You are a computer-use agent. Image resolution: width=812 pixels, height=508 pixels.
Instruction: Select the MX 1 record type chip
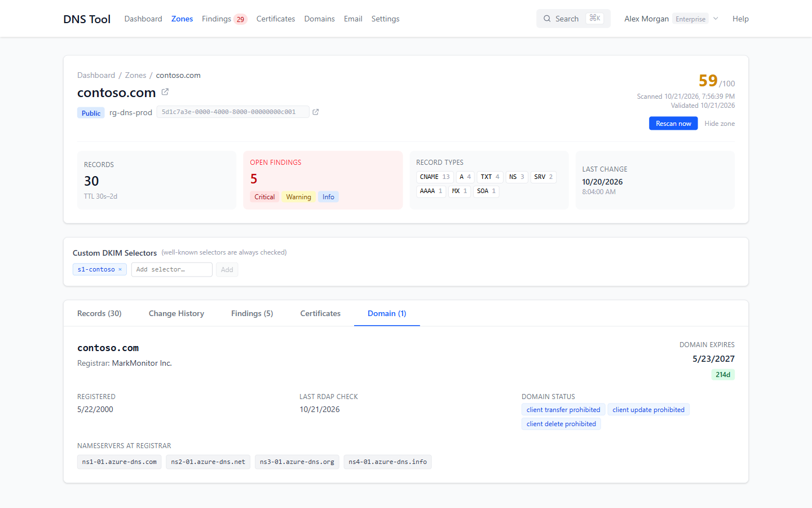(460, 191)
